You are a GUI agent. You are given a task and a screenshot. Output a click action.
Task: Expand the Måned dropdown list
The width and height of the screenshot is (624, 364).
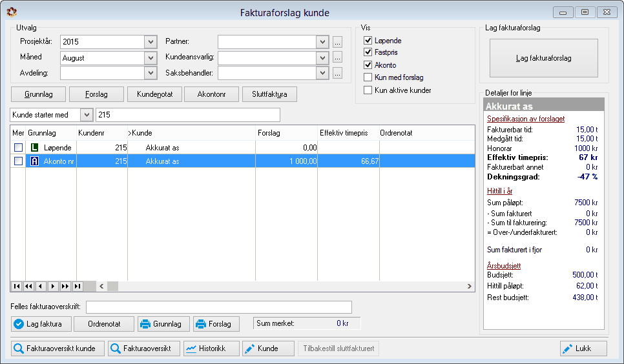click(151, 57)
